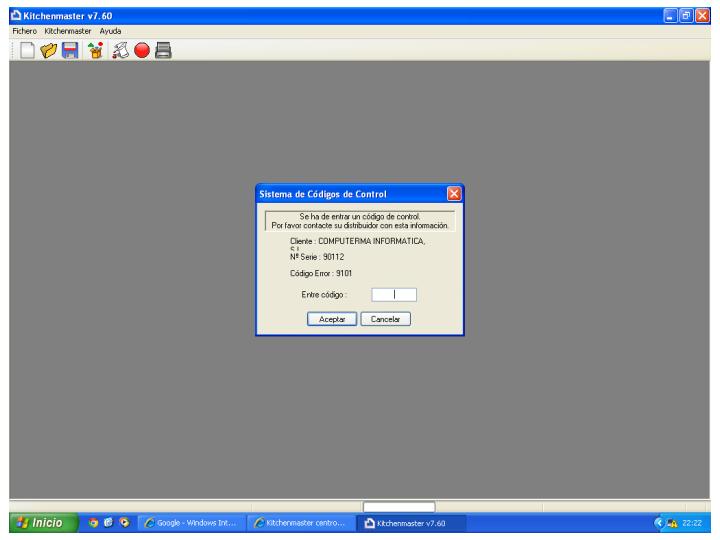Click the Nº Serie : 90112 text
Viewport: 720px width, 540px height.
[317, 257]
